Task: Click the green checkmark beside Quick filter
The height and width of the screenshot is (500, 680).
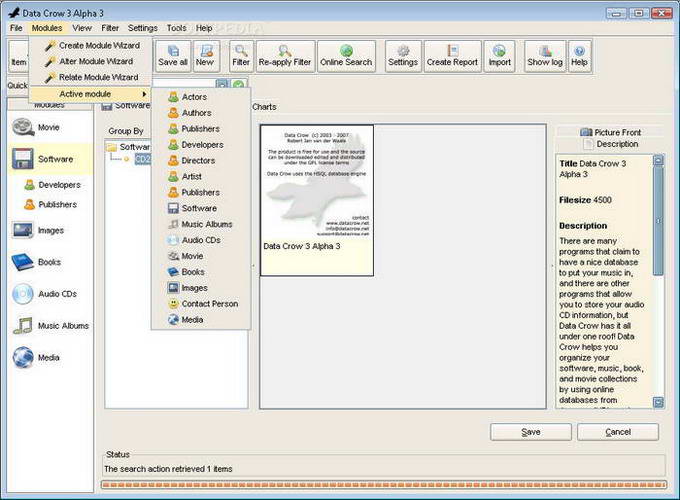Action: click(238, 86)
